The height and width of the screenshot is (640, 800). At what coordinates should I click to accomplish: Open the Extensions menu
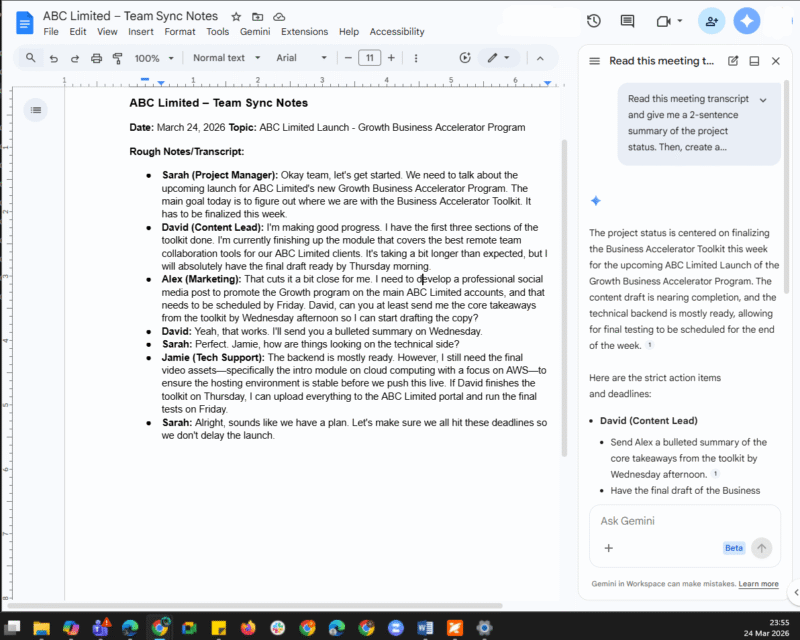[304, 32]
